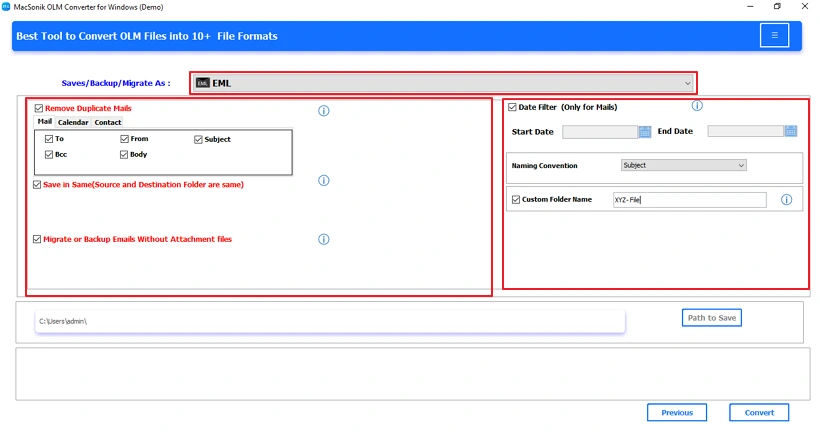Enable the Date Filter checkbox

[x=512, y=107]
